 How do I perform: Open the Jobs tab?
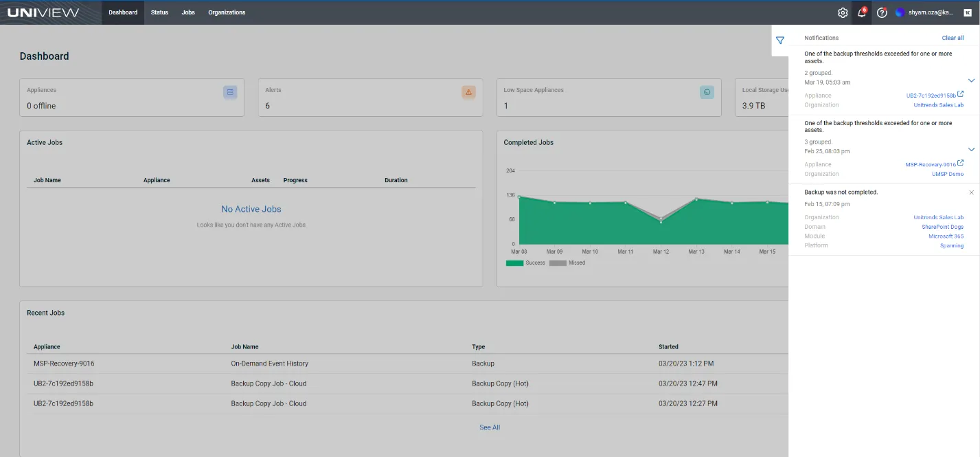[188, 12]
